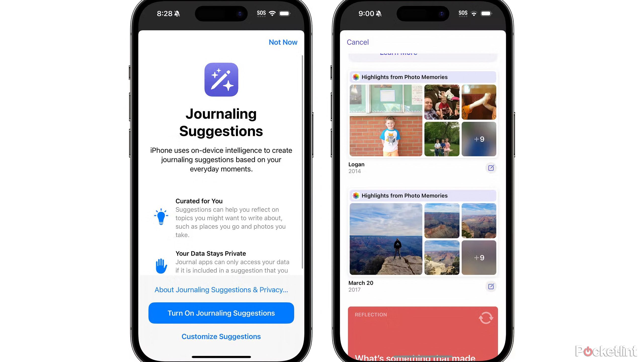Click the hand 'Your Data Stays Private' icon

tap(160, 265)
